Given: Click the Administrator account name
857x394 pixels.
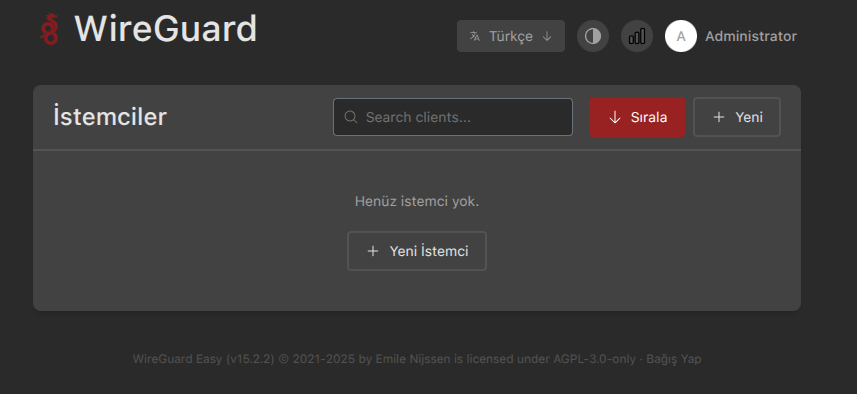Looking at the screenshot, I should click(x=750, y=37).
